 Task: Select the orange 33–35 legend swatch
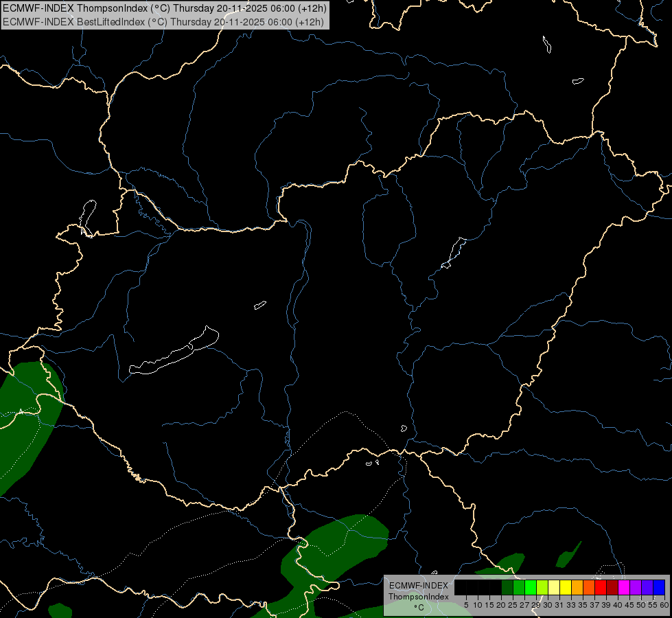click(x=577, y=587)
